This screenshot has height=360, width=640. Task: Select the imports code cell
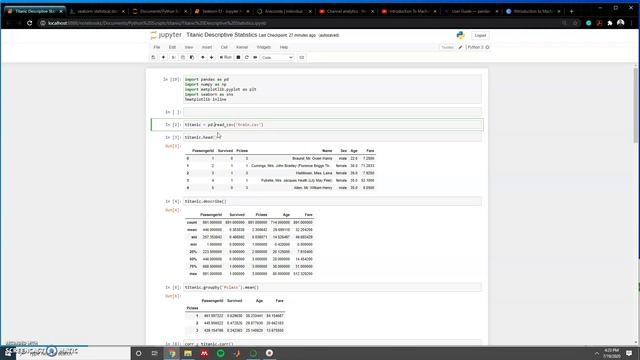332,89
